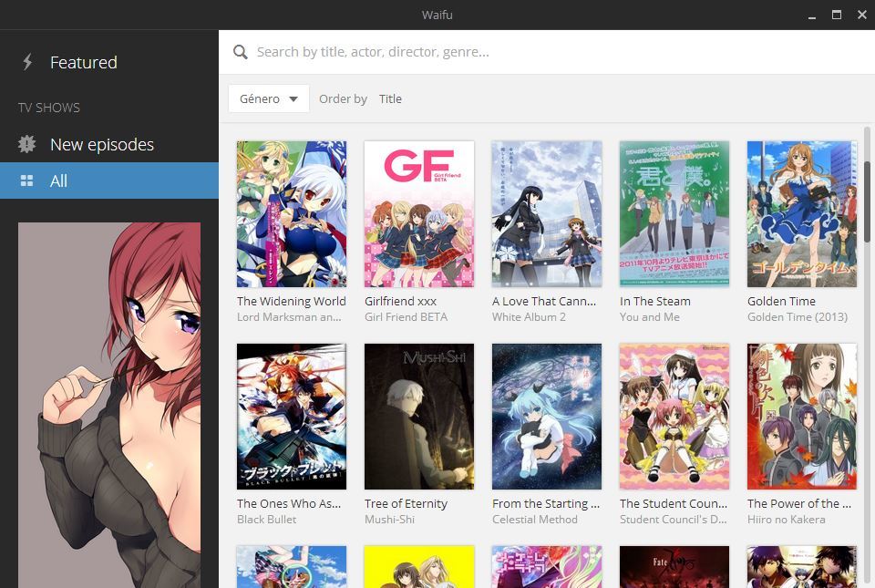Click the title "The Ones Who As..."
The width and height of the screenshot is (875, 588).
coord(289,504)
